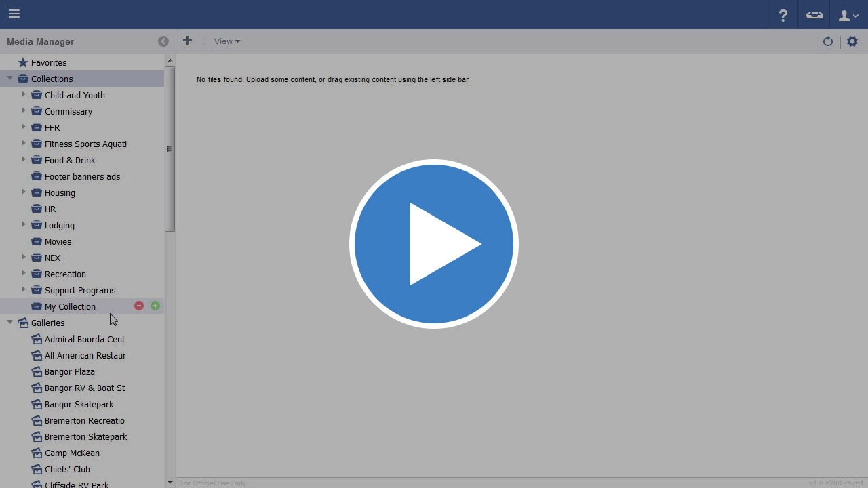Viewport: 868px width, 488px height.
Task: Click the plus add content icon
Action: [188, 41]
